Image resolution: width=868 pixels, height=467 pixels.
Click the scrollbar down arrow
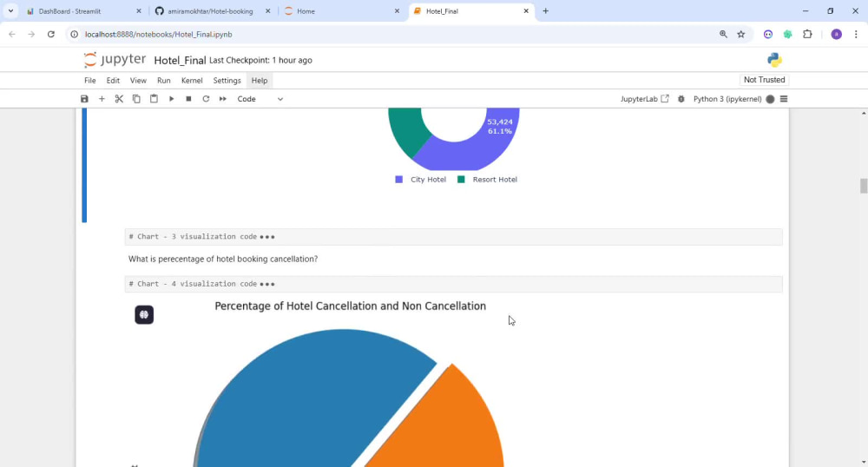(864, 462)
